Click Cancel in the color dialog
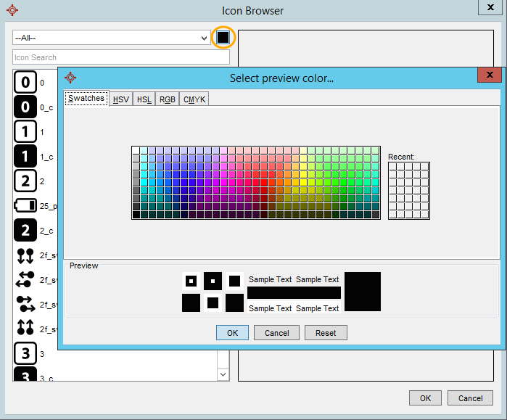The width and height of the screenshot is (507, 420). pyautogui.click(x=276, y=333)
